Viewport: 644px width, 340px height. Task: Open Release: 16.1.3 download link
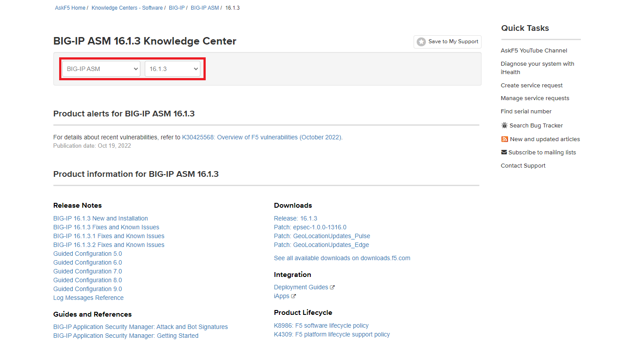(x=295, y=218)
